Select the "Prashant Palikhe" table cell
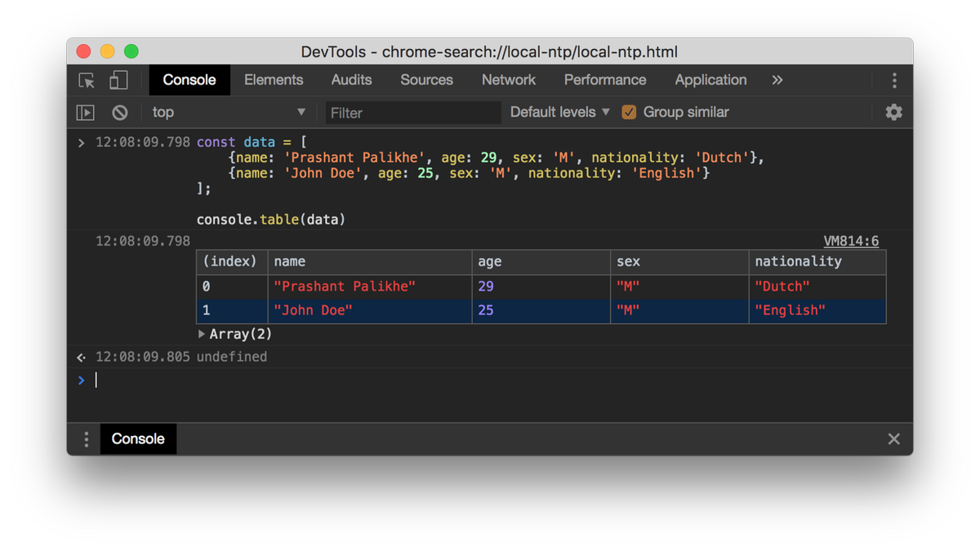The image size is (980, 551). pos(370,287)
